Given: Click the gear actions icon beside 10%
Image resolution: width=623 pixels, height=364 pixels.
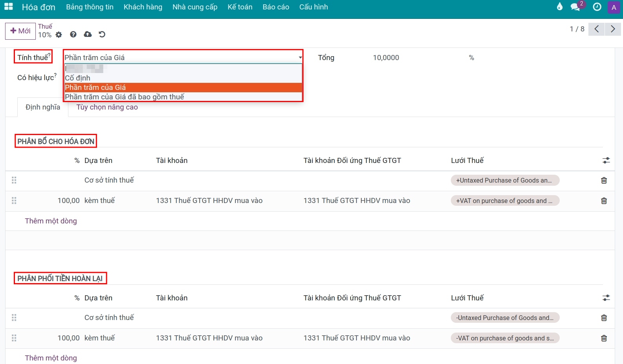Looking at the screenshot, I should point(59,35).
